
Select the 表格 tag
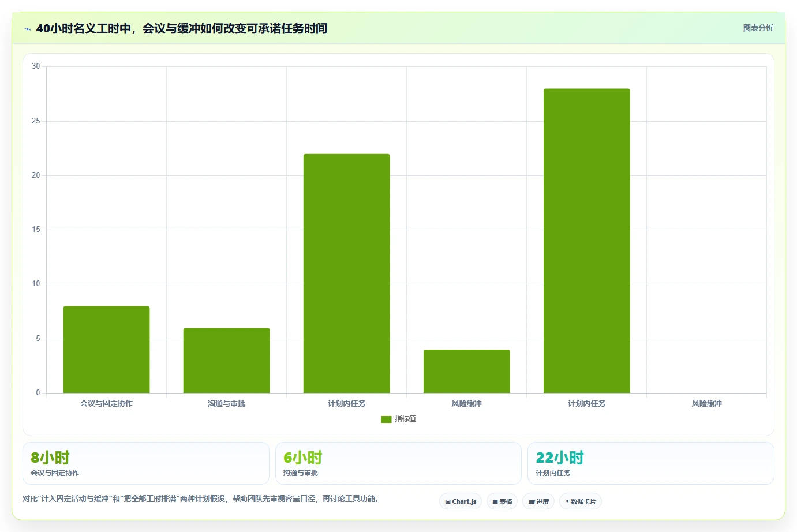[x=502, y=501]
